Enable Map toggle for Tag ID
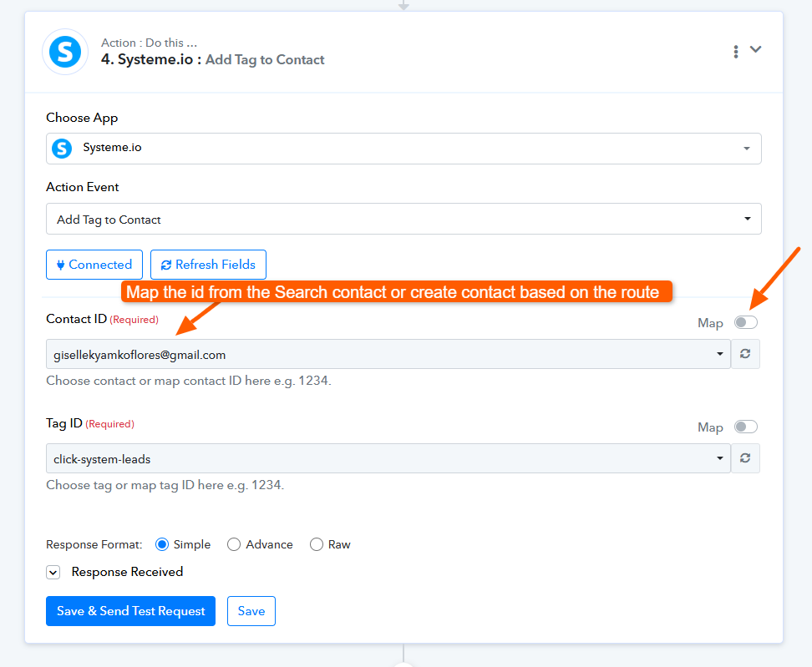812x667 pixels. click(746, 427)
